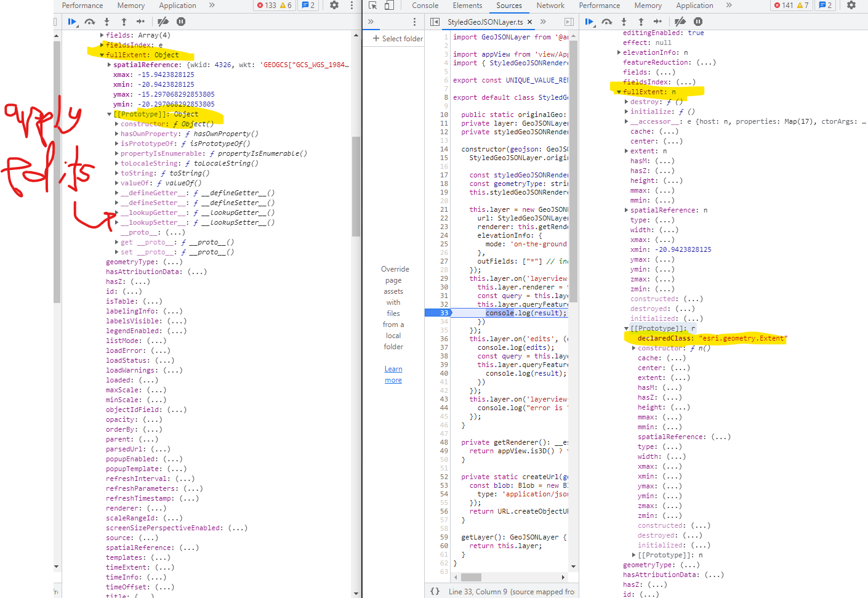Switch to the Network tab
This screenshot has height=598, width=868.
550,6
